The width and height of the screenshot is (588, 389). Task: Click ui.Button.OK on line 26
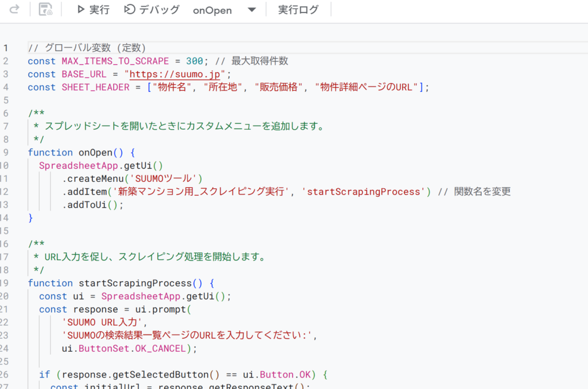click(277, 375)
